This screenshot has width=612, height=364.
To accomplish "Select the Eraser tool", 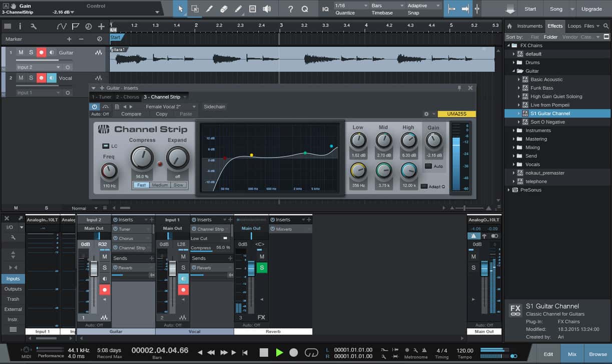I will tap(223, 8).
